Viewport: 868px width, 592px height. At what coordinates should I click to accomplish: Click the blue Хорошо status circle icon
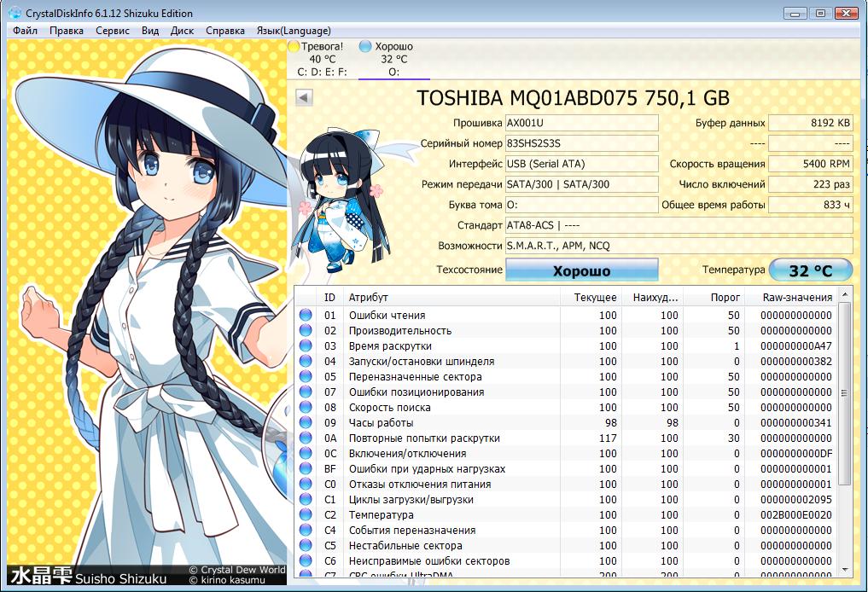pos(365,46)
